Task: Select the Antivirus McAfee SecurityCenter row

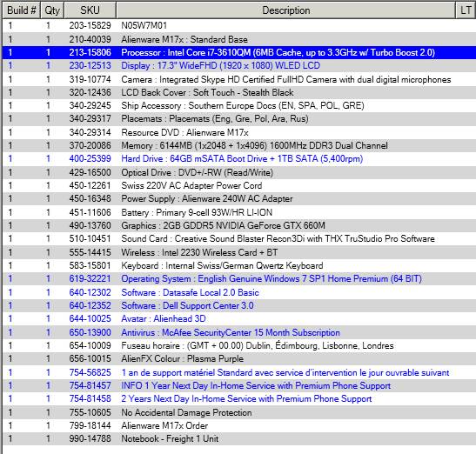Action: [x=239, y=332]
